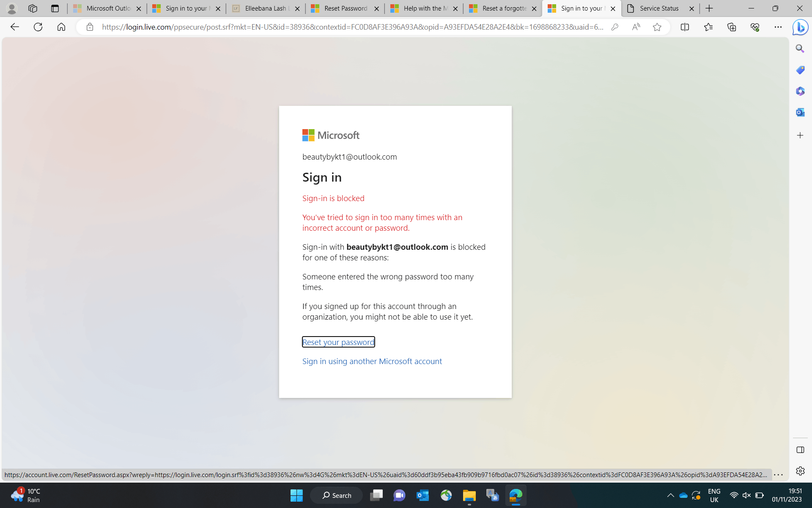This screenshot has width=812, height=508.
Task: Click sidebar Search magnifier icon
Action: pyautogui.click(x=800, y=49)
